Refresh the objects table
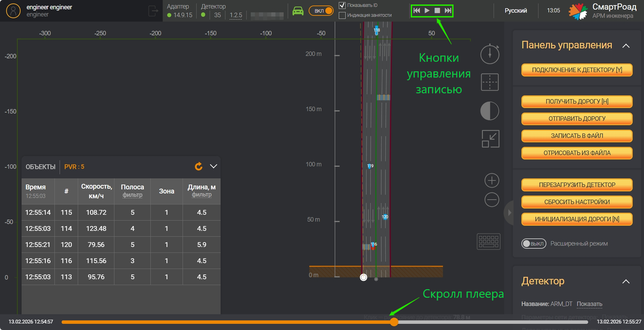644x330 pixels. [x=198, y=166]
